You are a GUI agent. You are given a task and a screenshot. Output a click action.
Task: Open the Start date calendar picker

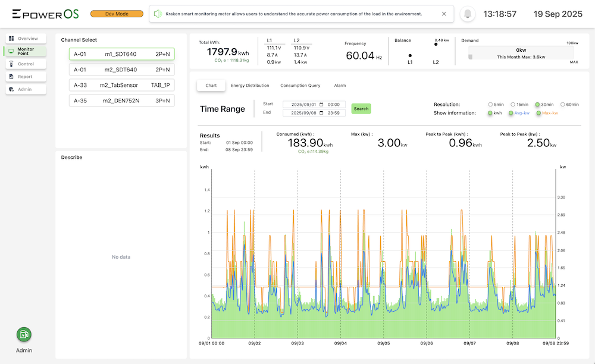322,104
